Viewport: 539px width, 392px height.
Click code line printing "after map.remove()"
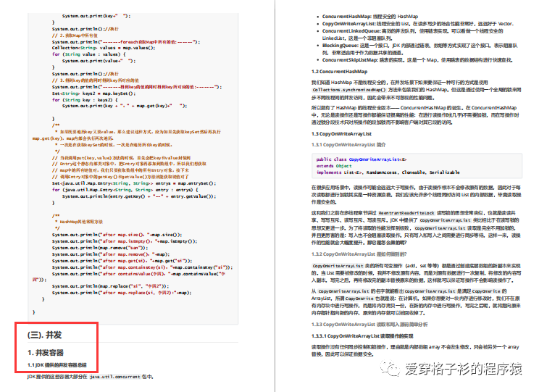[x=111, y=254]
